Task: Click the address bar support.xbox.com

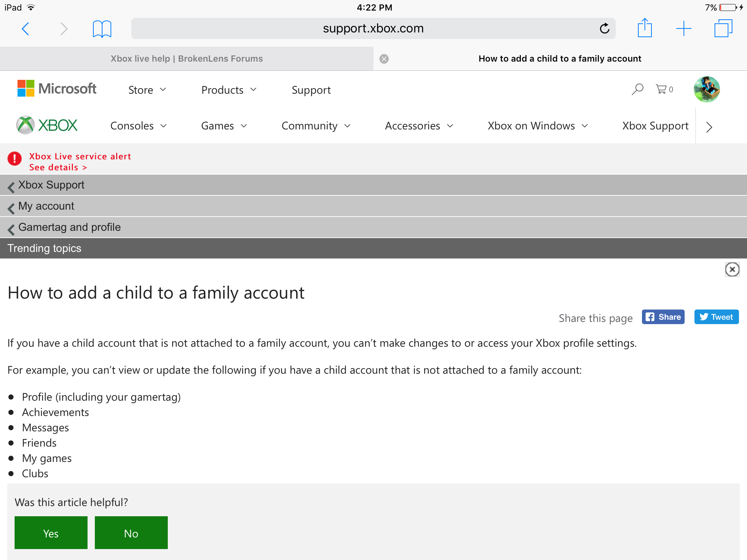Action: point(373,28)
